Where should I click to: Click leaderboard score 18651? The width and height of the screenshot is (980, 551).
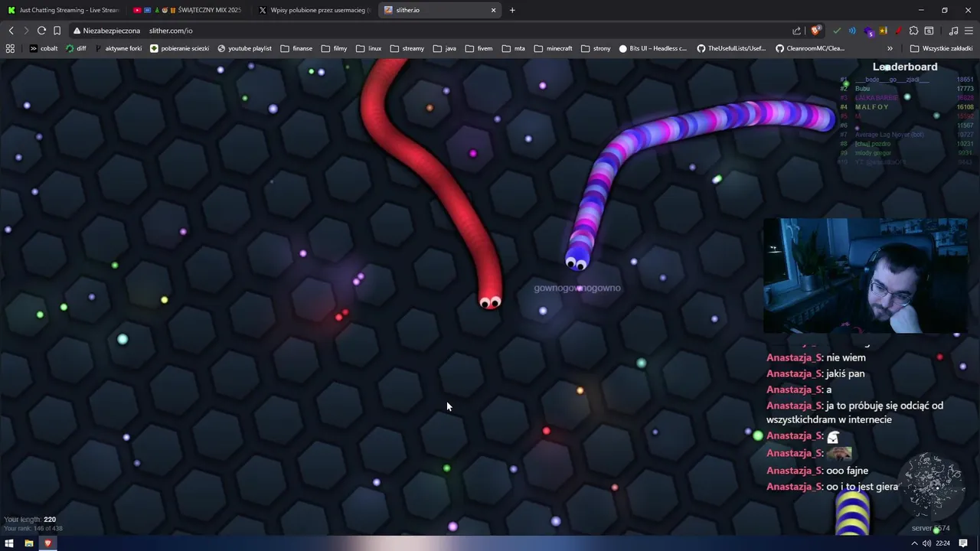pyautogui.click(x=965, y=80)
